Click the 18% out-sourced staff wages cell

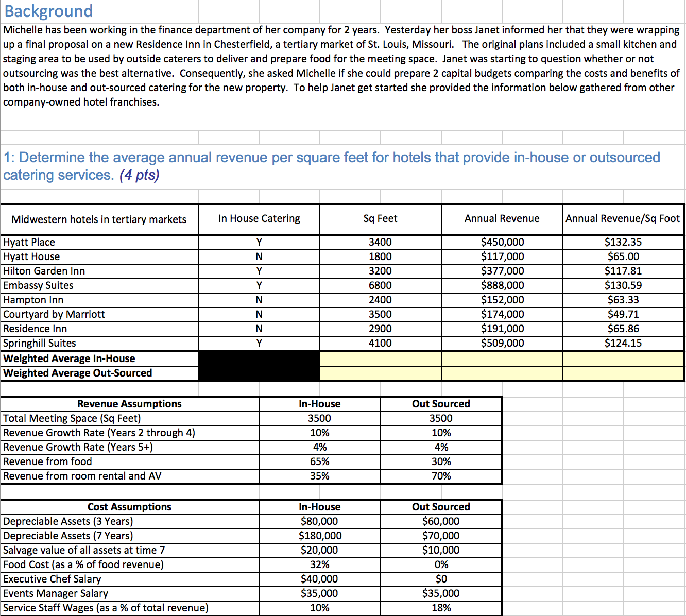(441, 608)
